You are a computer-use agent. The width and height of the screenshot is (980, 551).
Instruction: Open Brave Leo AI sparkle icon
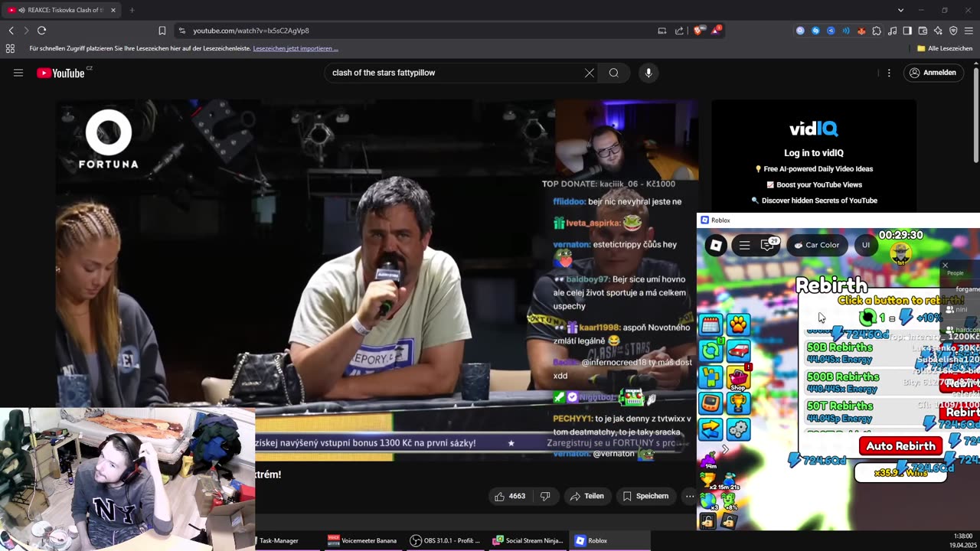point(938,31)
